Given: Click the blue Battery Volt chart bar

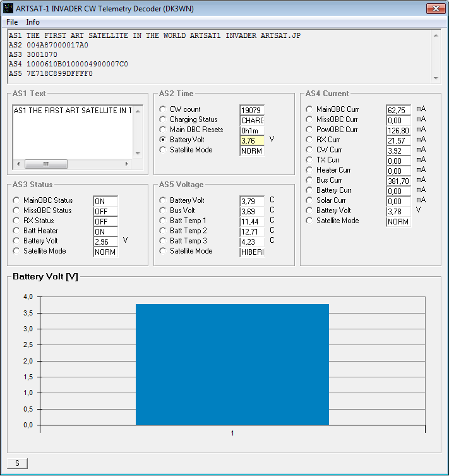Looking at the screenshot, I should [x=232, y=364].
